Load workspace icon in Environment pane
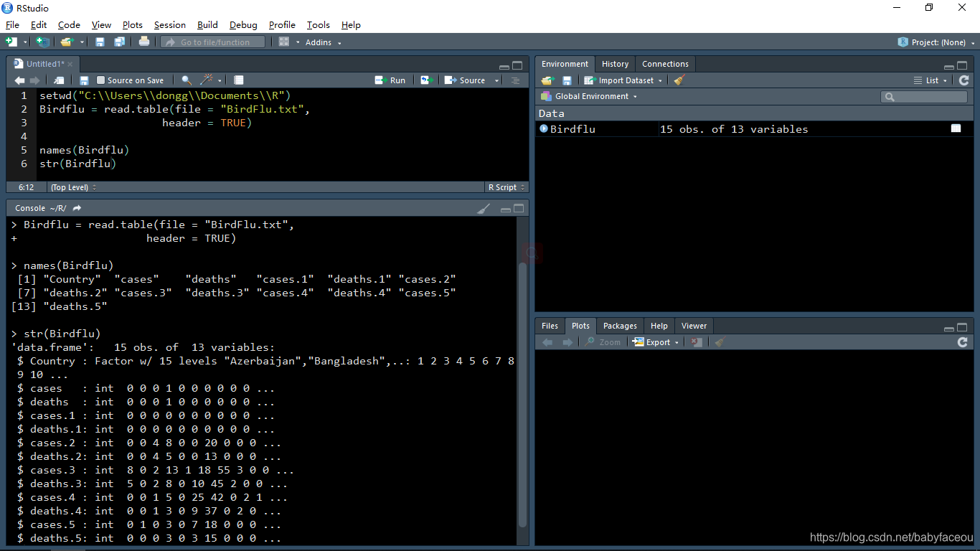 coord(548,80)
